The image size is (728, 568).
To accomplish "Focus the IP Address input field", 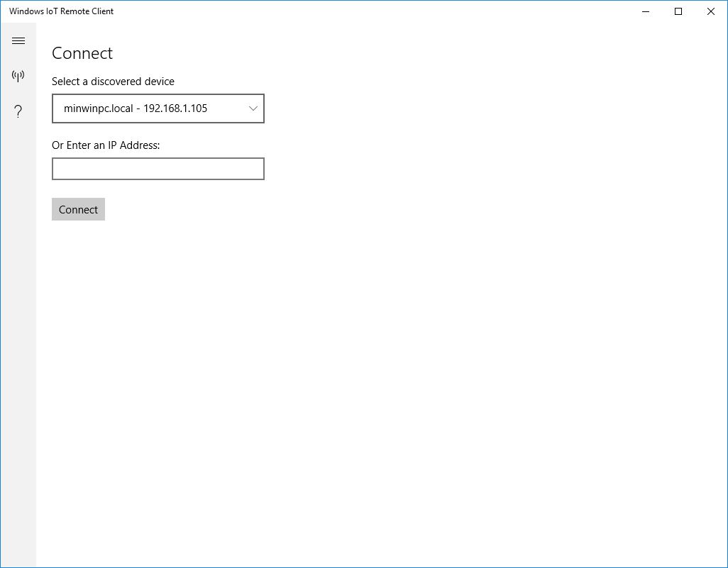I will click(158, 169).
